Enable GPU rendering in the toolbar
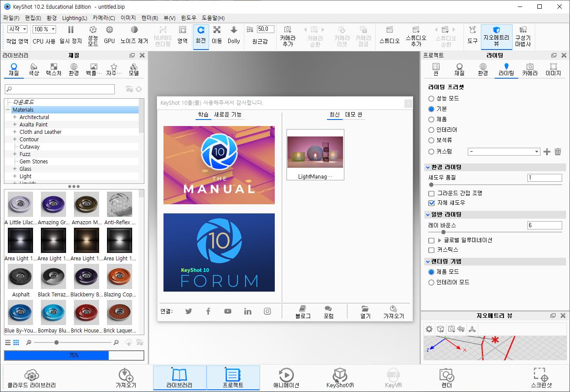This screenshot has width=570, height=392. [x=110, y=35]
